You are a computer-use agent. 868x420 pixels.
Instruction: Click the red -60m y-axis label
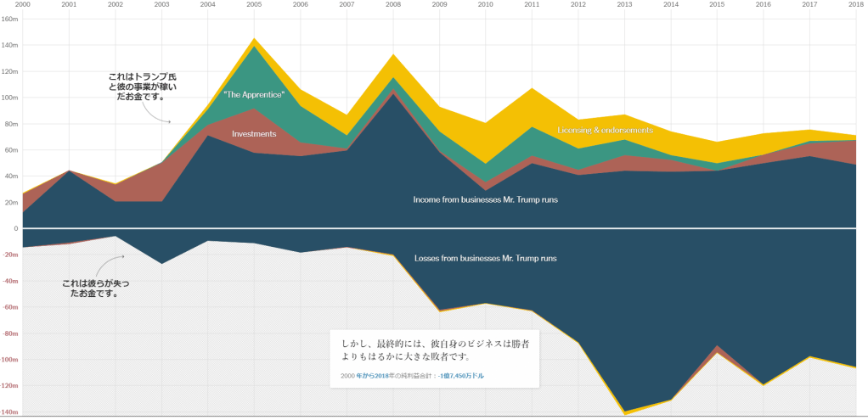pos(10,307)
